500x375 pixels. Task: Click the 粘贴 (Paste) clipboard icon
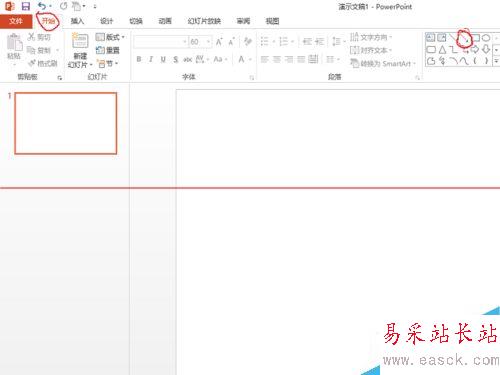(14, 43)
